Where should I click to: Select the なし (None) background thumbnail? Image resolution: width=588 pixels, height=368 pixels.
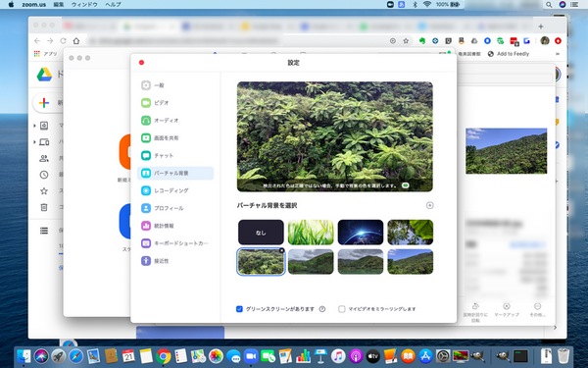click(261, 232)
